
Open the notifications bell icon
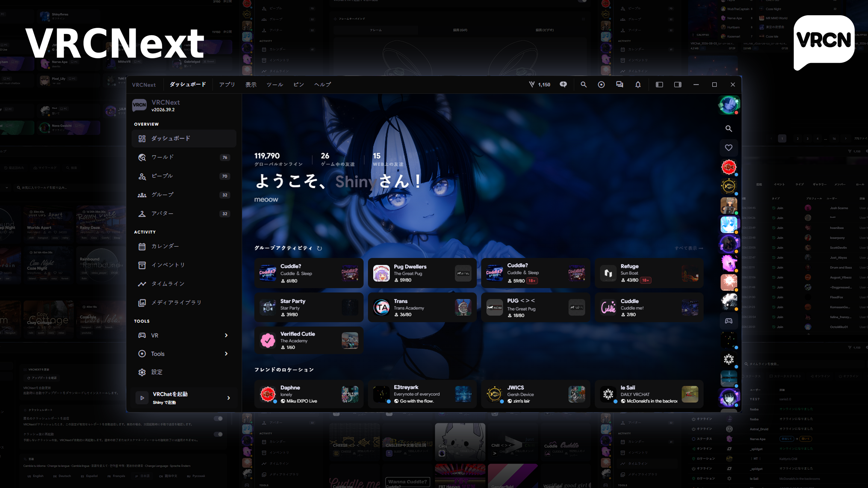pyautogui.click(x=638, y=84)
